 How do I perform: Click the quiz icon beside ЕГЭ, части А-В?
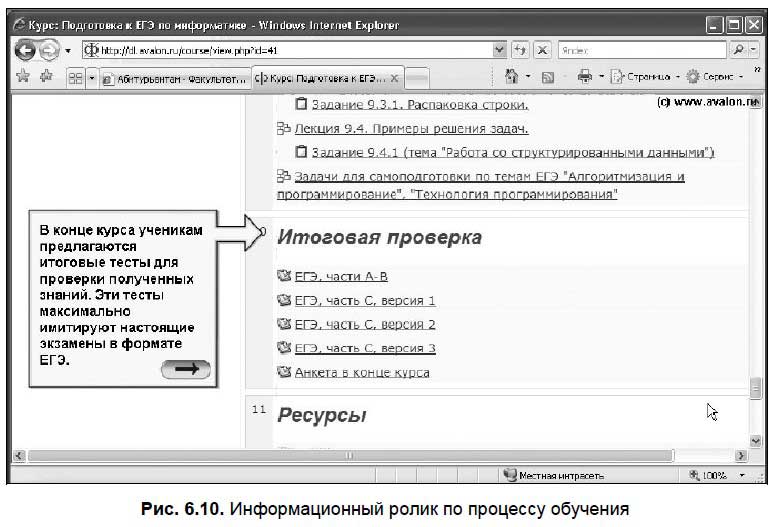tap(284, 275)
